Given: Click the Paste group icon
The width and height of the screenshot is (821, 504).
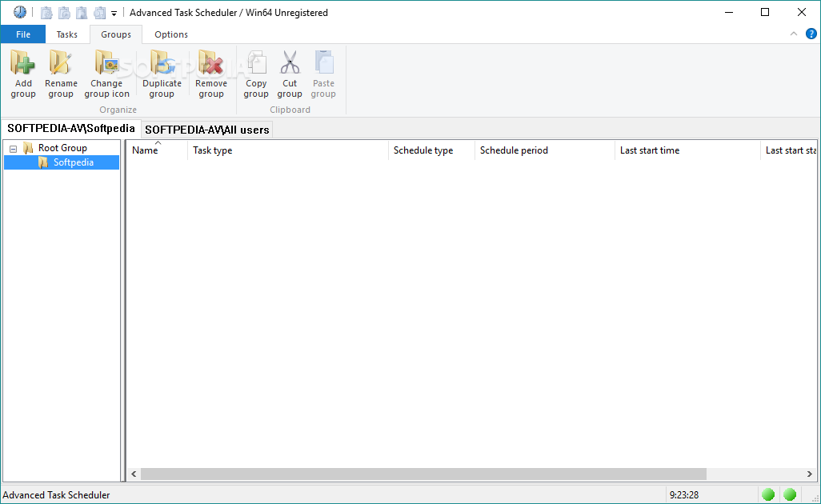Looking at the screenshot, I should [x=323, y=63].
